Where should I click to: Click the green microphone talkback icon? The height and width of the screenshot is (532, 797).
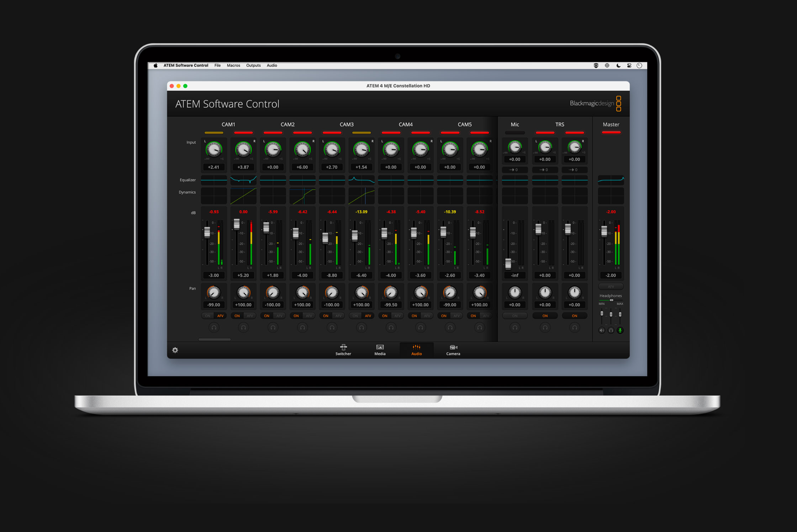click(620, 330)
